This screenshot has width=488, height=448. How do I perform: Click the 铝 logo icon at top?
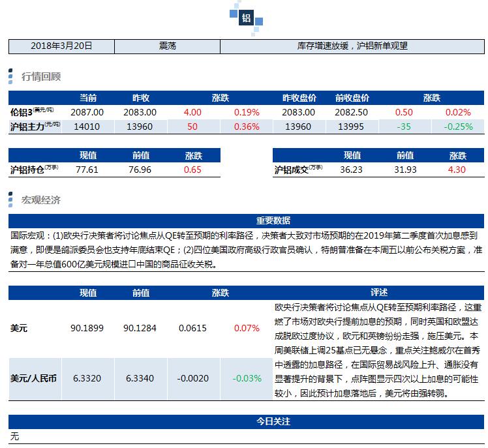[x=246, y=18]
